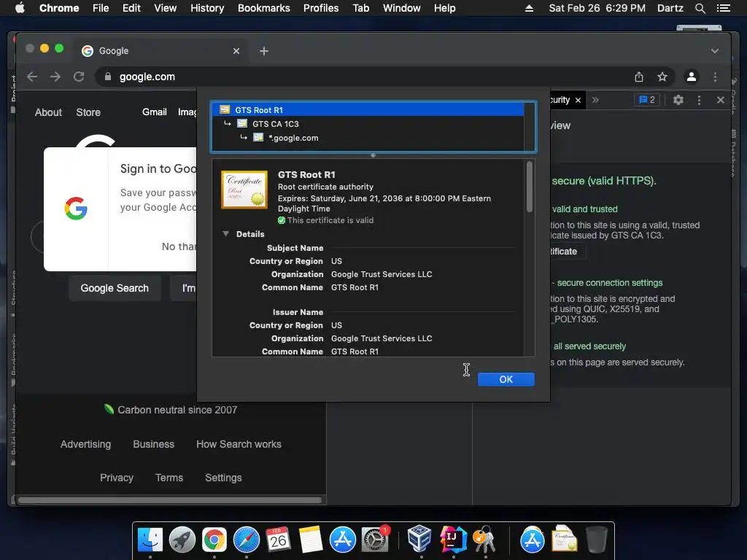Image resolution: width=747 pixels, height=560 pixels.
Task: Open the Window menu
Action: (x=402, y=8)
